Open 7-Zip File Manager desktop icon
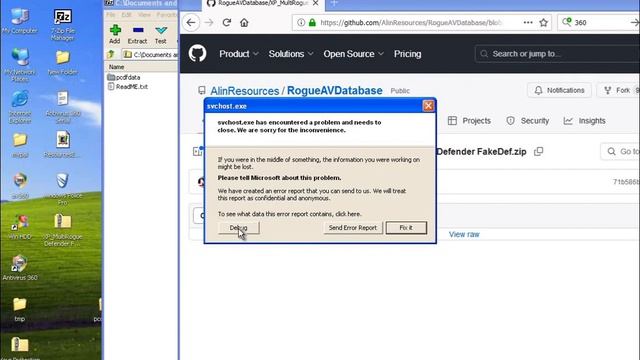Screen dimensions: 640x360 (62, 24)
